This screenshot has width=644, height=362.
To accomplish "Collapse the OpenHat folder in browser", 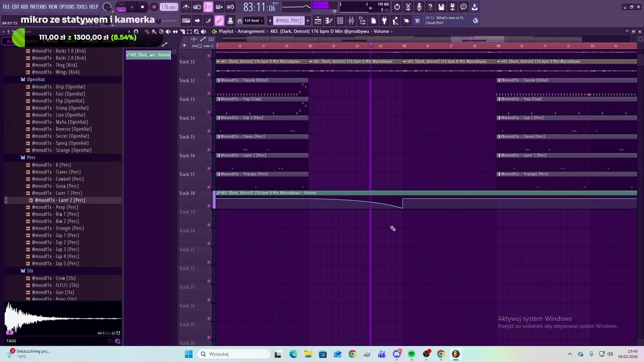I will tap(35, 79).
